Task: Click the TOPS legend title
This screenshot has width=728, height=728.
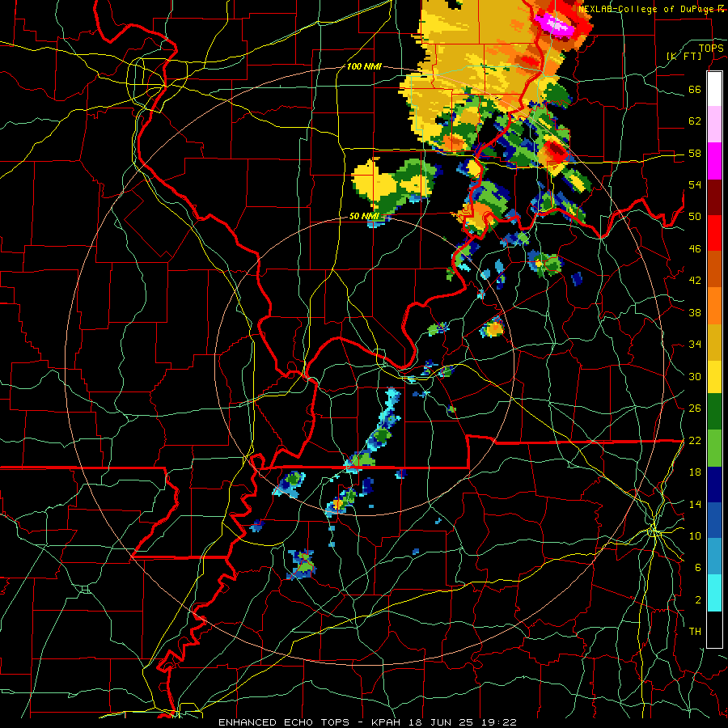Action: [711, 48]
